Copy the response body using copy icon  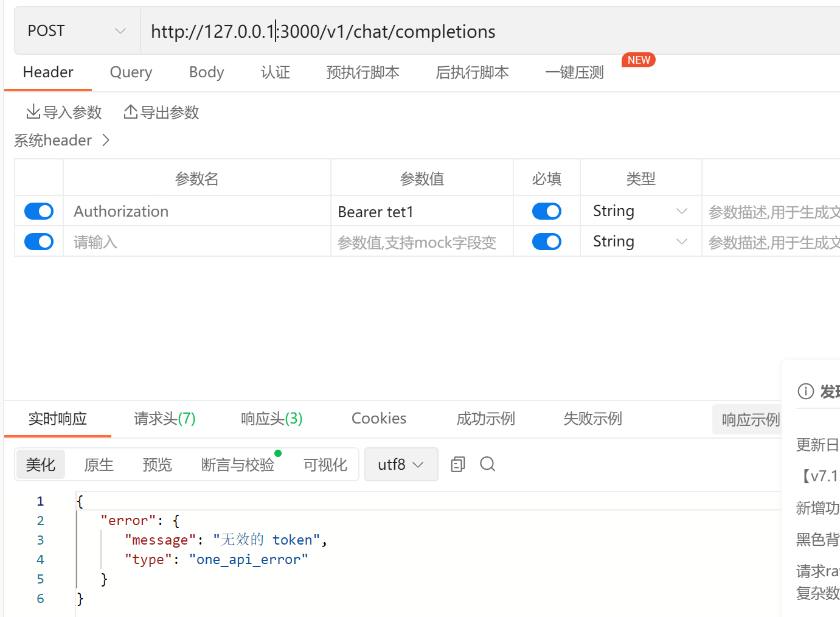coord(457,464)
